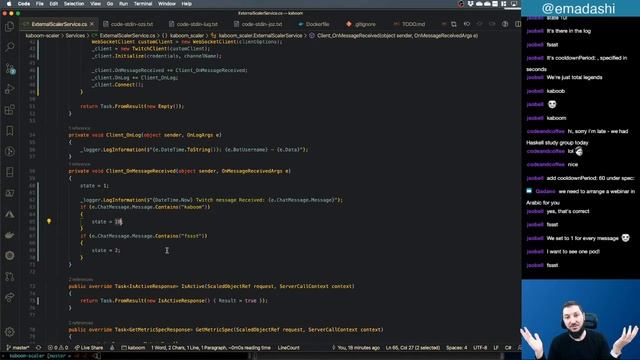The image size is (640, 360).
Task: Click the webcam video thumbnail
Action: coord(580,320)
